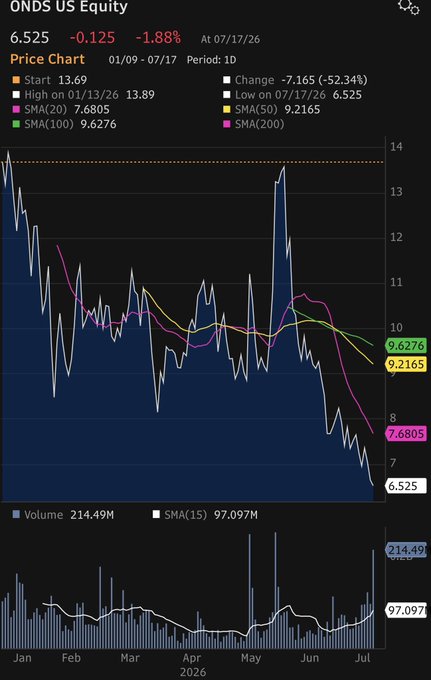Click the green 9.6276 axis price tag
The image size is (431, 680).
(x=406, y=346)
